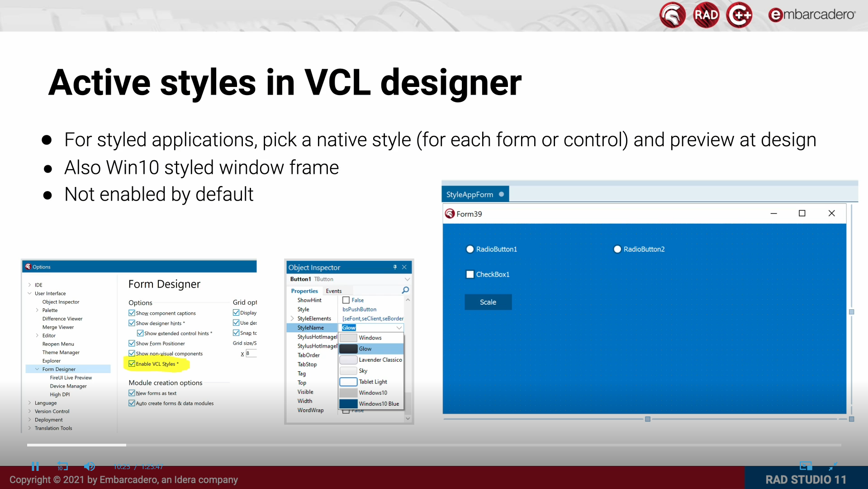This screenshot has width=868, height=489.
Task: Expand the Translation Tools tree node
Action: point(29,428)
